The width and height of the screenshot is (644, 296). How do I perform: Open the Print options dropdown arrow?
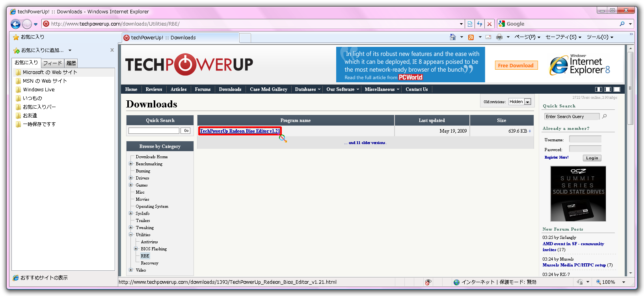pyautogui.click(x=508, y=37)
